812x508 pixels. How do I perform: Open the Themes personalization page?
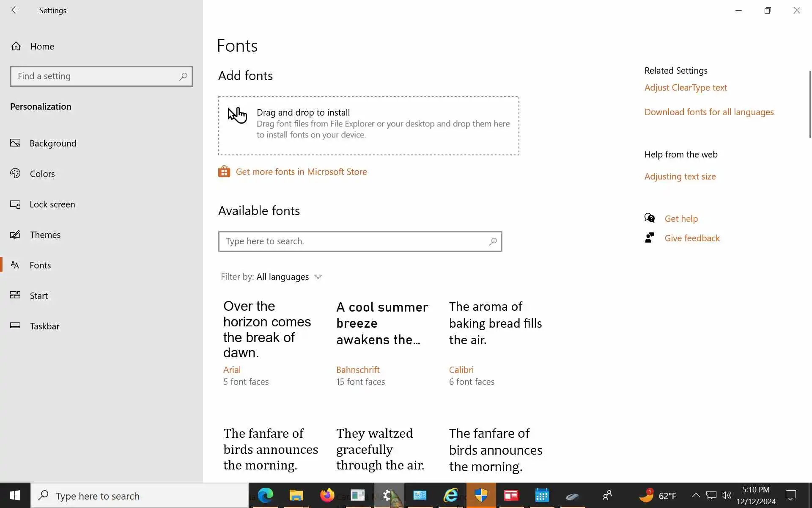(45, 235)
